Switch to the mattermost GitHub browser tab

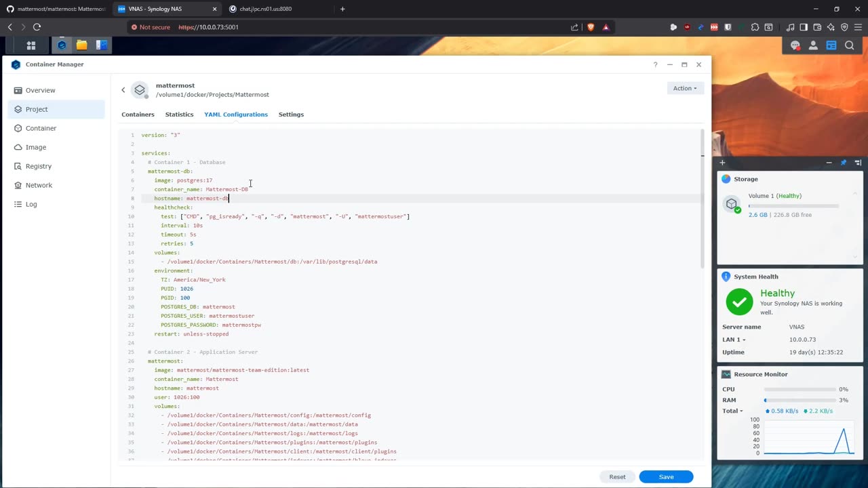click(56, 9)
